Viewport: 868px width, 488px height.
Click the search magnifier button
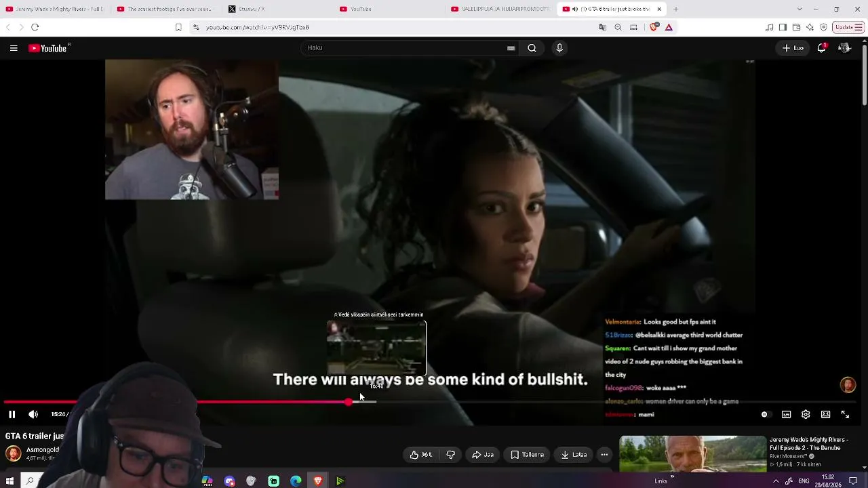pos(532,48)
